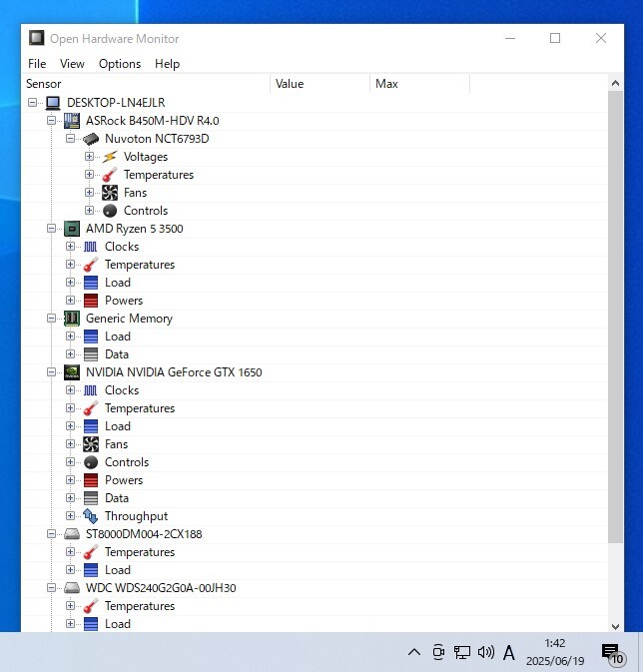Collapse the DESKTOP-LN4EJLR root node

[32, 103]
